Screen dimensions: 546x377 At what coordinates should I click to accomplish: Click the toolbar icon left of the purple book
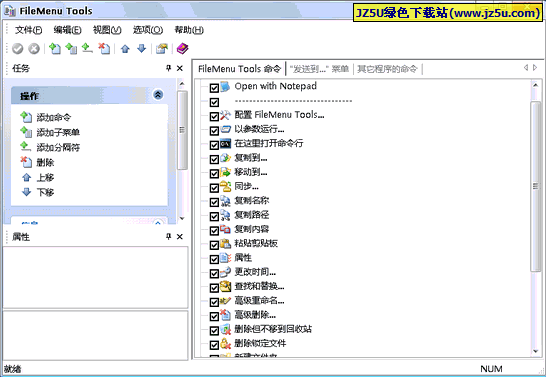click(x=162, y=49)
